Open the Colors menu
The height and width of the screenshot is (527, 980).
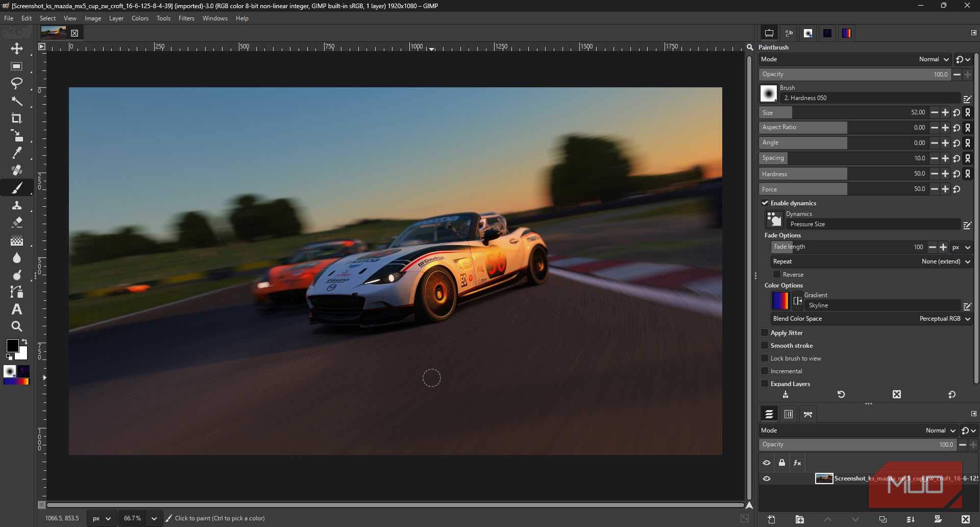(140, 18)
